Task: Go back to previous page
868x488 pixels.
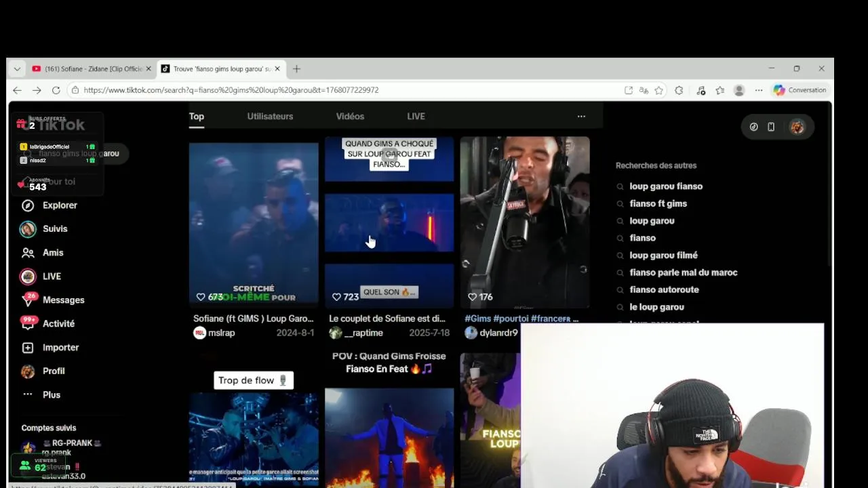Action: coord(18,90)
